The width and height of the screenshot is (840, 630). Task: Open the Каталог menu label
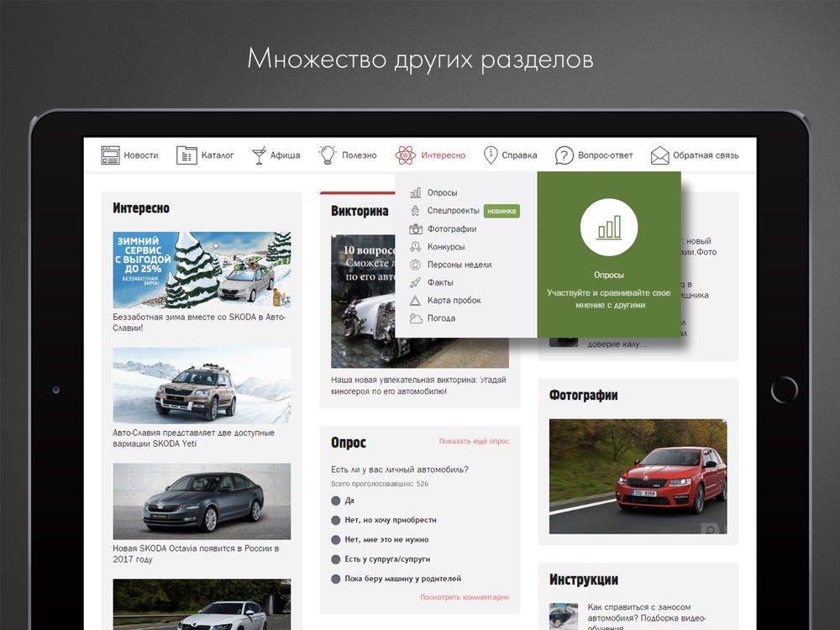(218, 155)
